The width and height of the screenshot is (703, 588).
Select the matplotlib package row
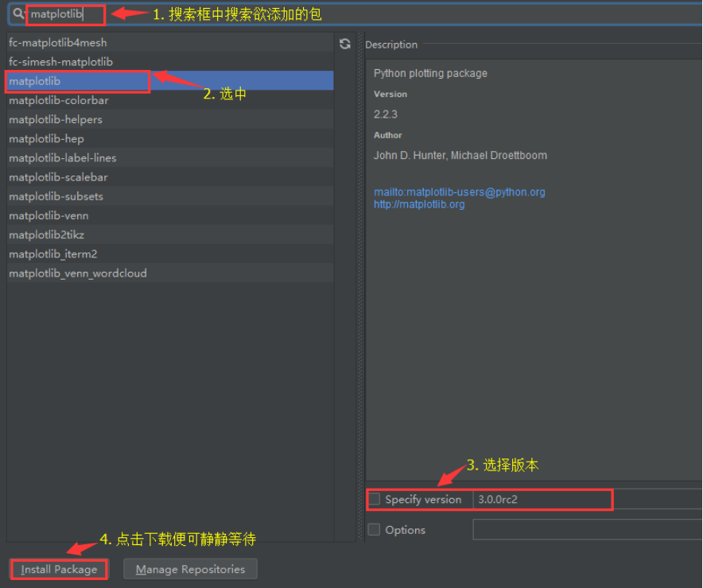tap(170, 81)
